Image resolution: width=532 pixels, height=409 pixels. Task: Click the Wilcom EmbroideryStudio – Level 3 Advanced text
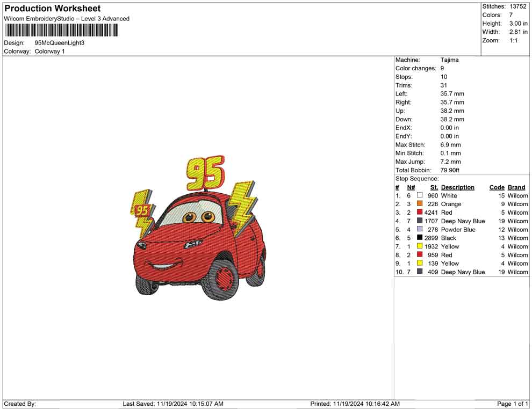(x=67, y=19)
